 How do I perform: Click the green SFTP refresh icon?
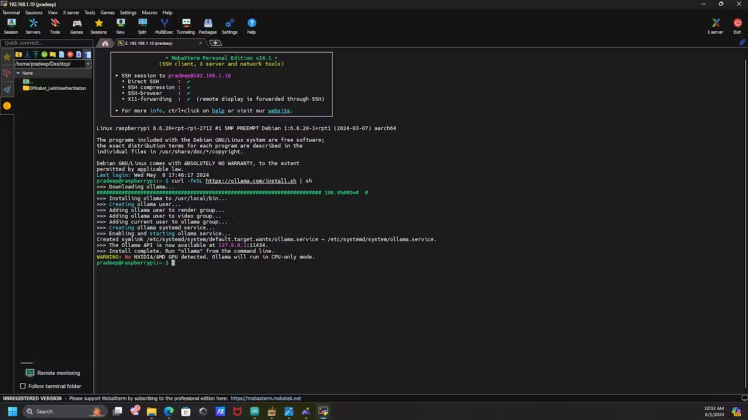click(x=44, y=54)
